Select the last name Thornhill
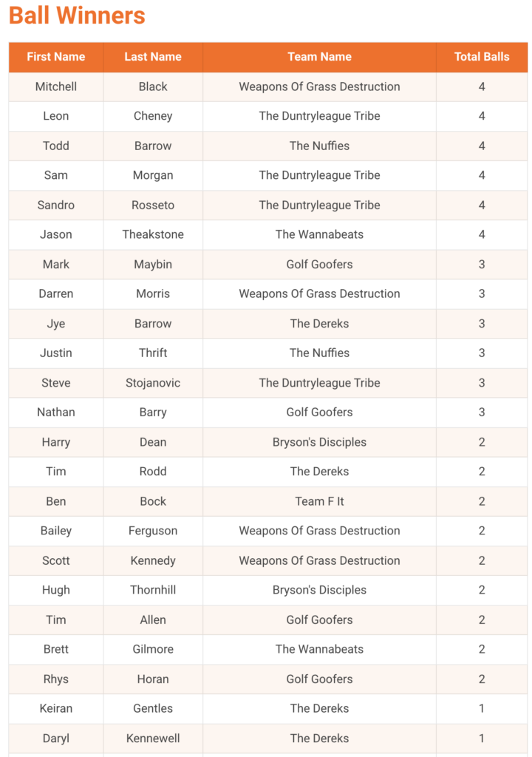The image size is (532, 757). [153, 590]
